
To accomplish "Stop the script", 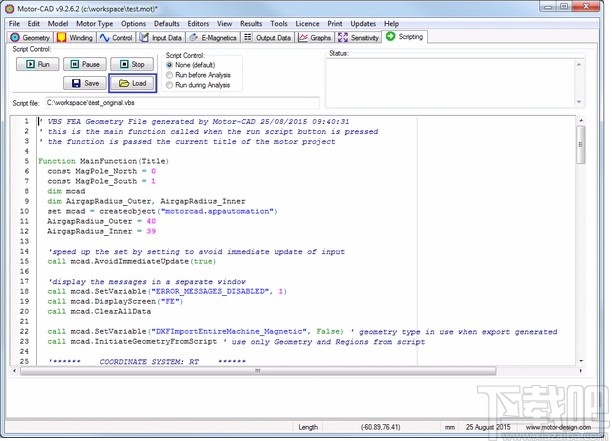I will coord(132,64).
